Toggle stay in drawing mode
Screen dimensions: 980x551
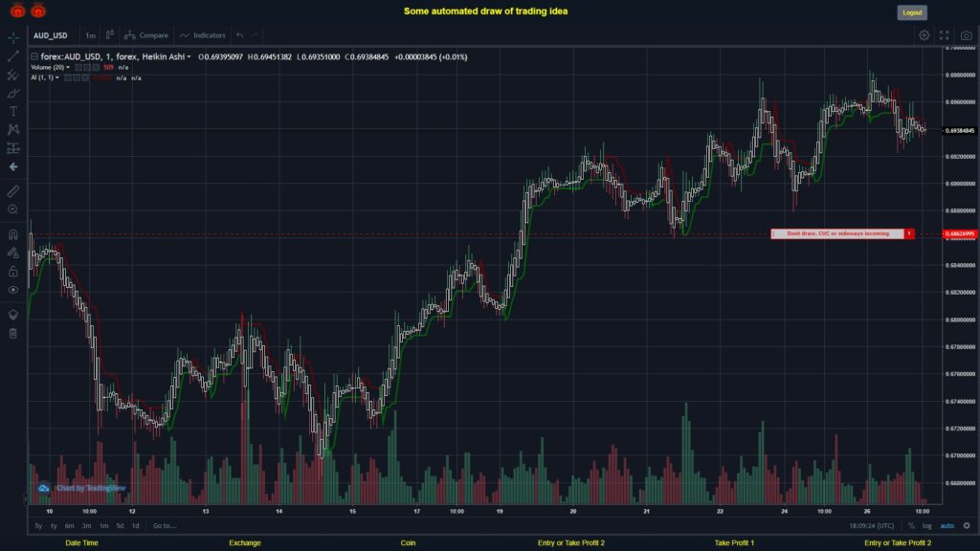[x=13, y=253]
